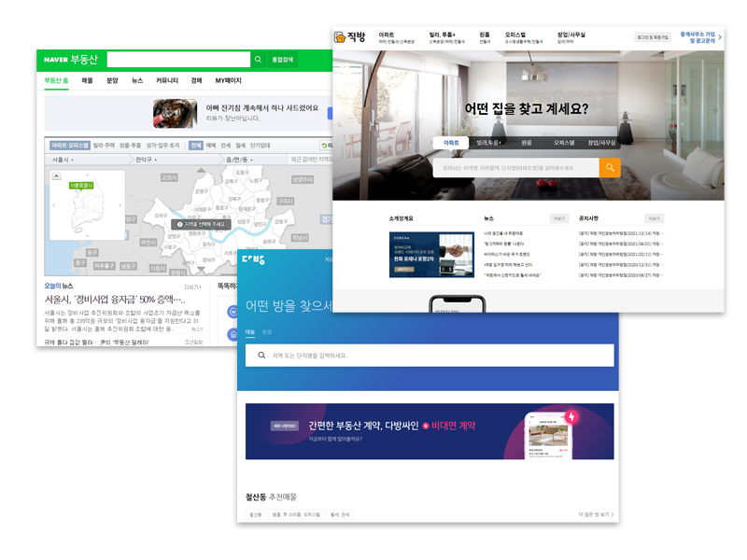Click the arrow beside 중개사무소 가입 및 광고문의

click(720, 37)
